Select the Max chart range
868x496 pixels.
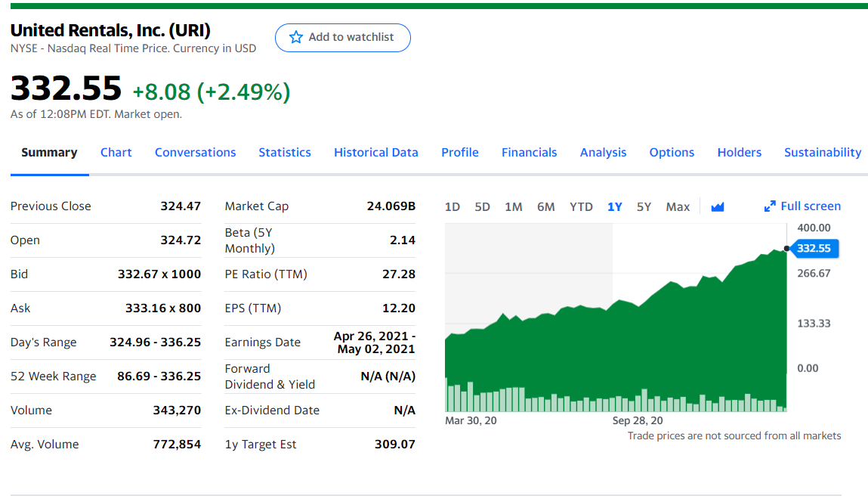click(678, 206)
